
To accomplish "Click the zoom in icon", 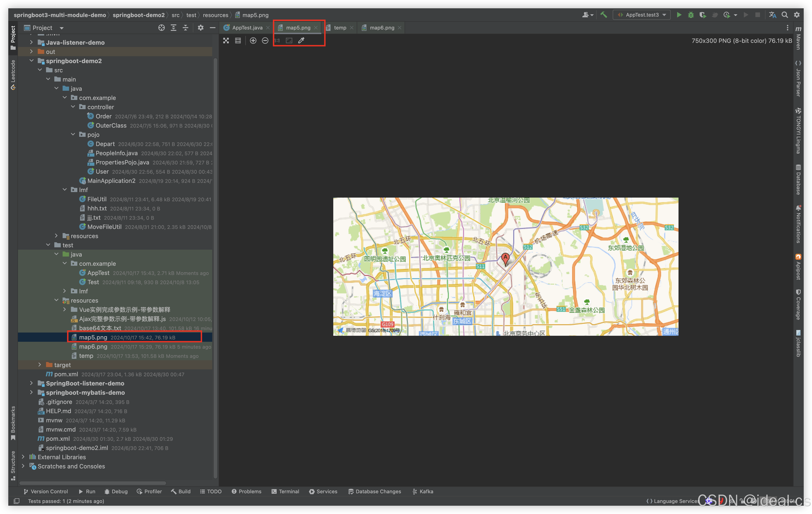I will [253, 41].
